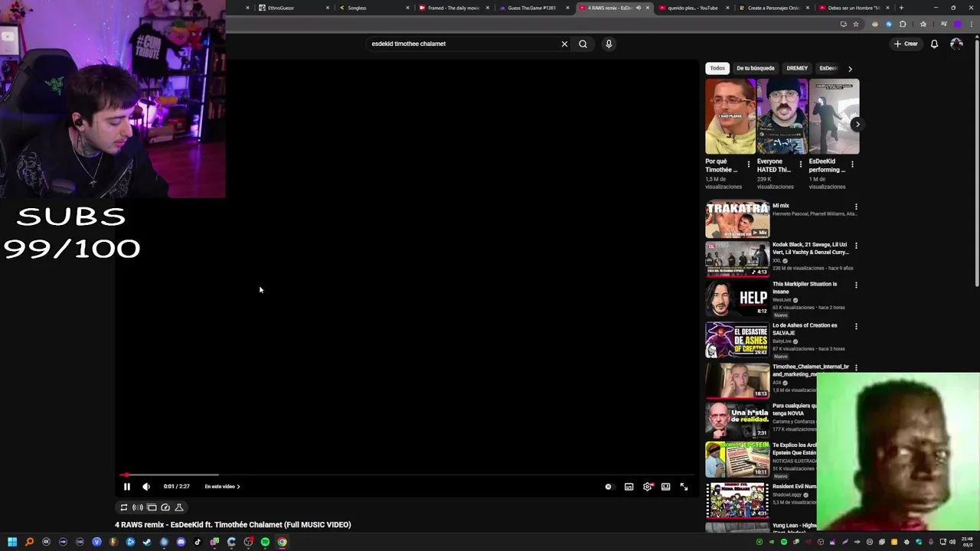The image size is (980, 551).
Task: Seek in the video progress bar
Action: click(406, 475)
